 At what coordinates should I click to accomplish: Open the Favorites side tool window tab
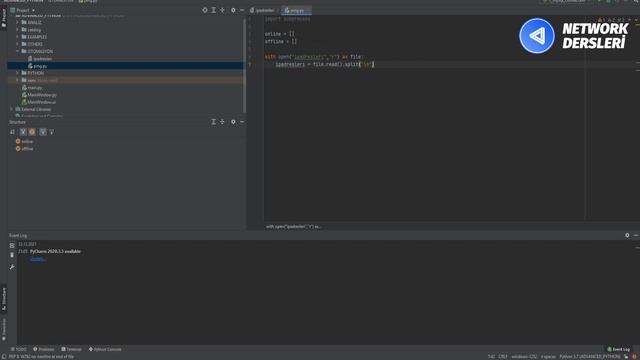point(4,330)
